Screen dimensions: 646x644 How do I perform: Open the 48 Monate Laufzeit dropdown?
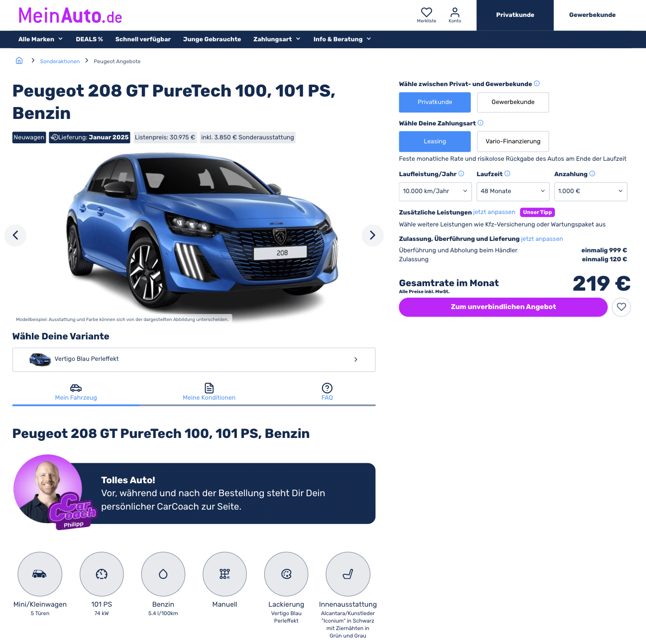coord(513,192)
